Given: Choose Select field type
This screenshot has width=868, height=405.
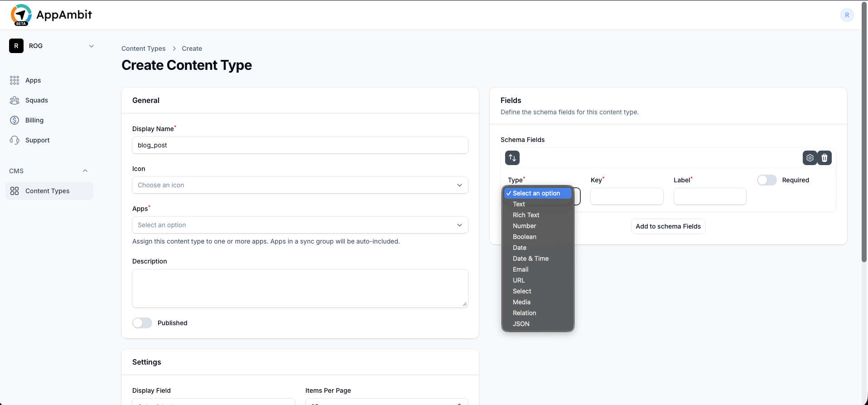Looking at the screenshot, I should [538, 291].
